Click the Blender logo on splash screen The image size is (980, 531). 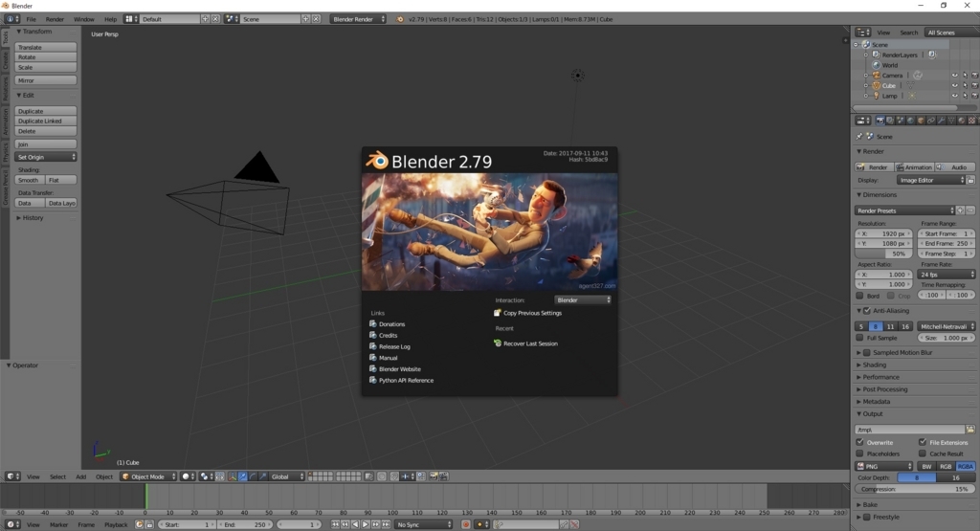tap(377, 161)
